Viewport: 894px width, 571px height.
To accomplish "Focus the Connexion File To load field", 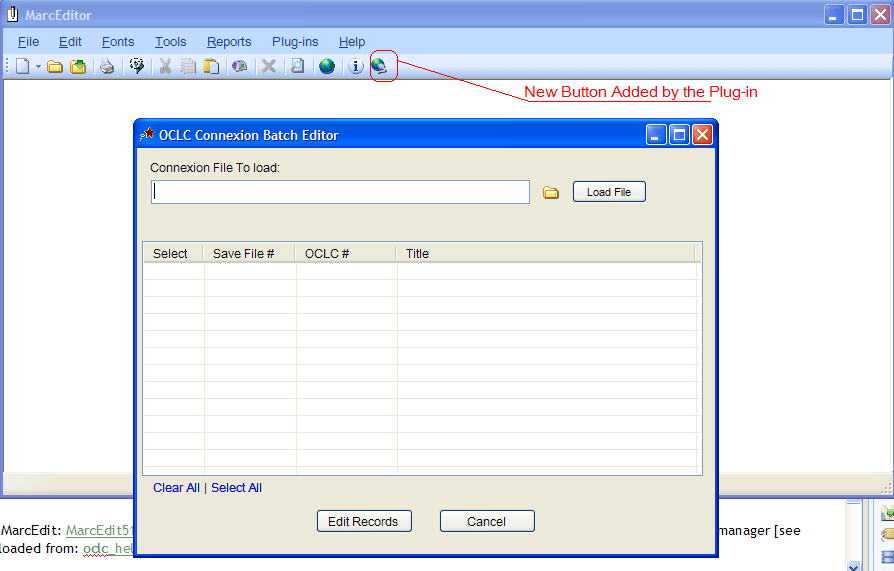I will coord(340,192).
